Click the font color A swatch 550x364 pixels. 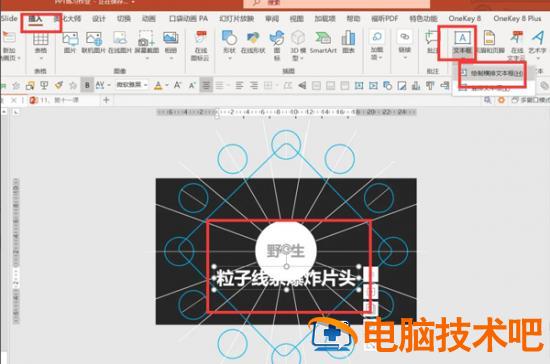tap(158, 85)
